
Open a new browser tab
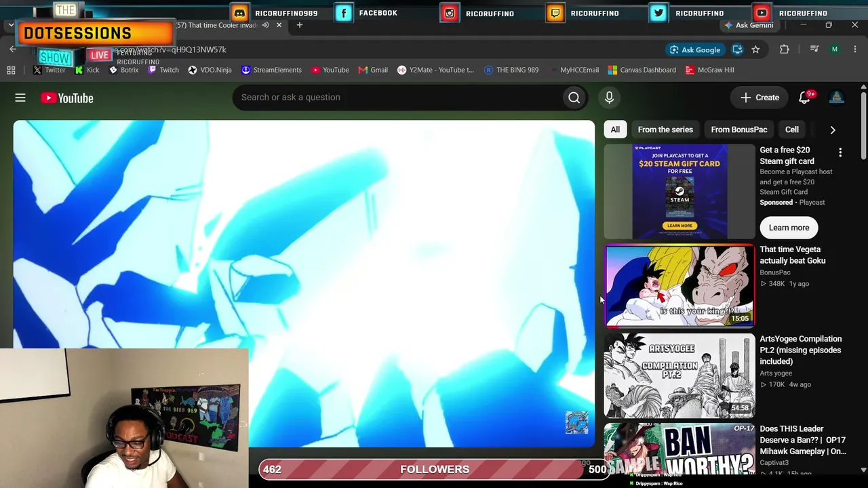[300, 25]
